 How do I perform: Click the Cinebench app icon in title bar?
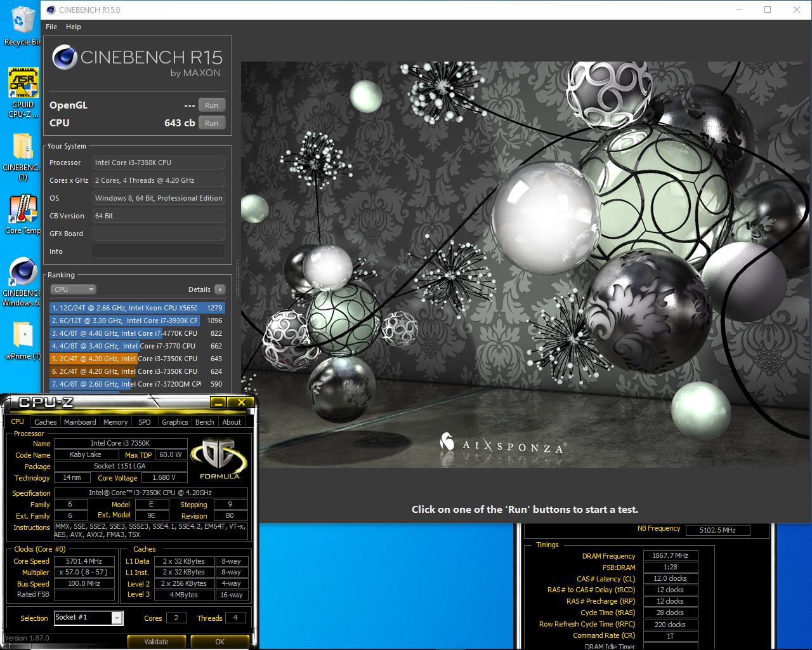pyautogui.click(x=51, y=10)
